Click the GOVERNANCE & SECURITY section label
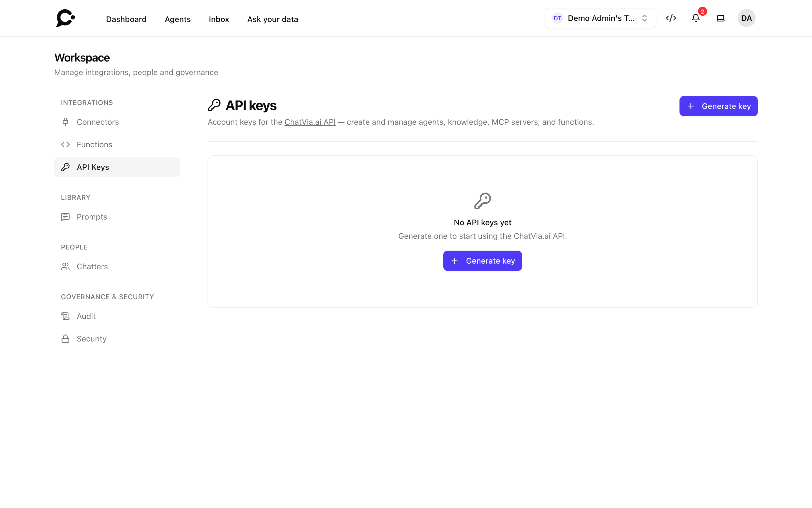 [107, 297]
